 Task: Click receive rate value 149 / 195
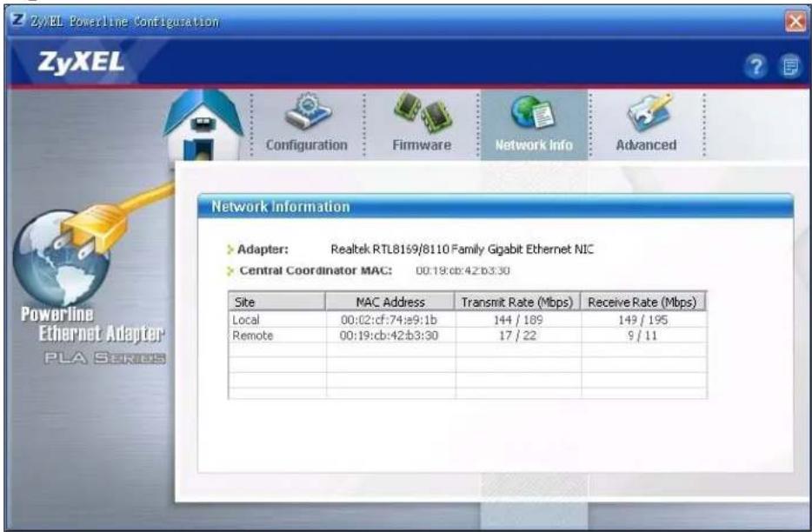tap(643, 320)
